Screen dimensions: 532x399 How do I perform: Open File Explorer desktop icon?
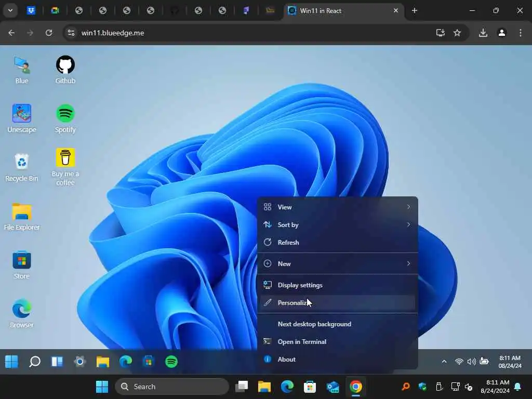22,217
